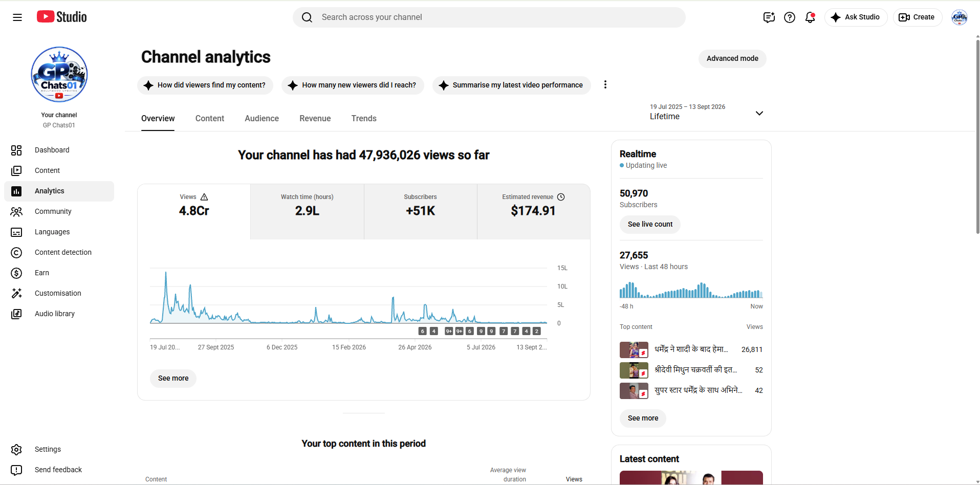980x485 pixels.
Task: Click the YouTube Studio logo
Action: click(x=62, y=17)
